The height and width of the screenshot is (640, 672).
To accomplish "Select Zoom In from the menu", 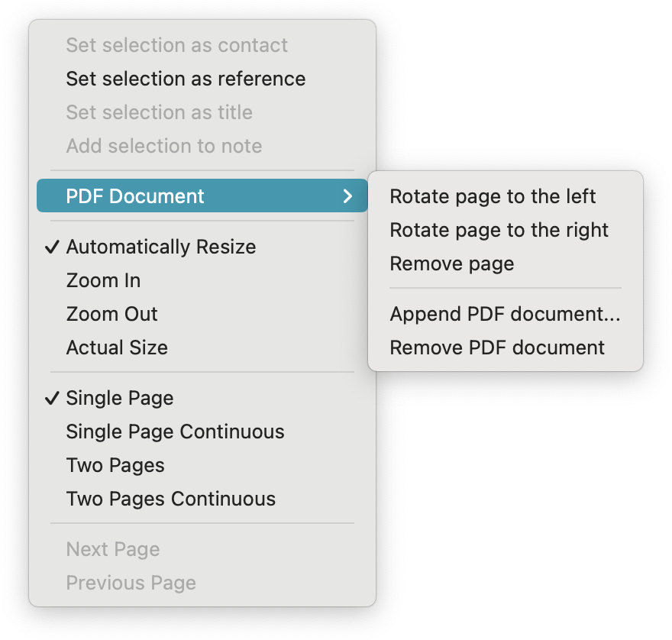I will coord(103,280).
